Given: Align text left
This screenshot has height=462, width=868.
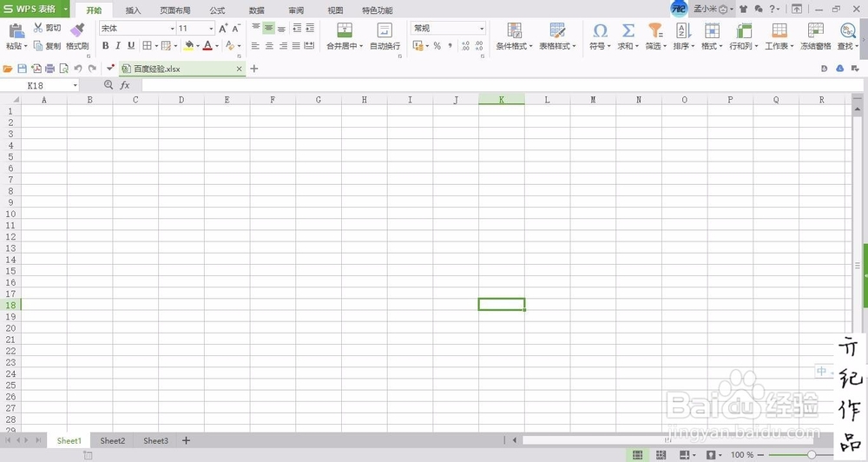Looking at the screenshot, I should [255, 45].
